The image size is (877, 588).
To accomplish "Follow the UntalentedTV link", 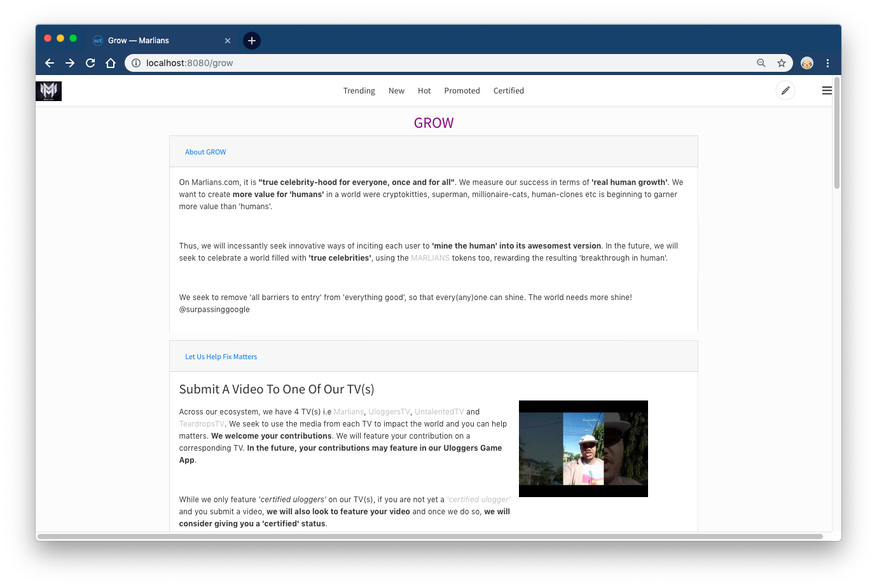I will tap(439, 412).
